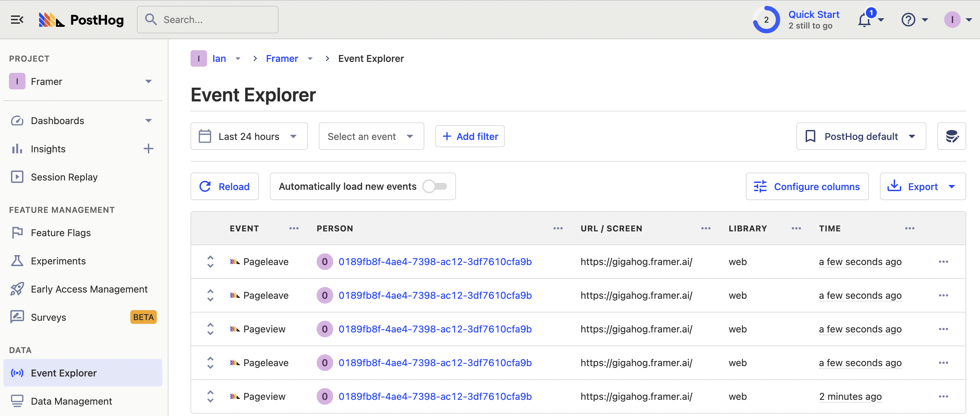The height and width of the screenshot is (416, 980).
Task: Expand the 2 minutes ago Pageview row
Action: tap(210, 396)
